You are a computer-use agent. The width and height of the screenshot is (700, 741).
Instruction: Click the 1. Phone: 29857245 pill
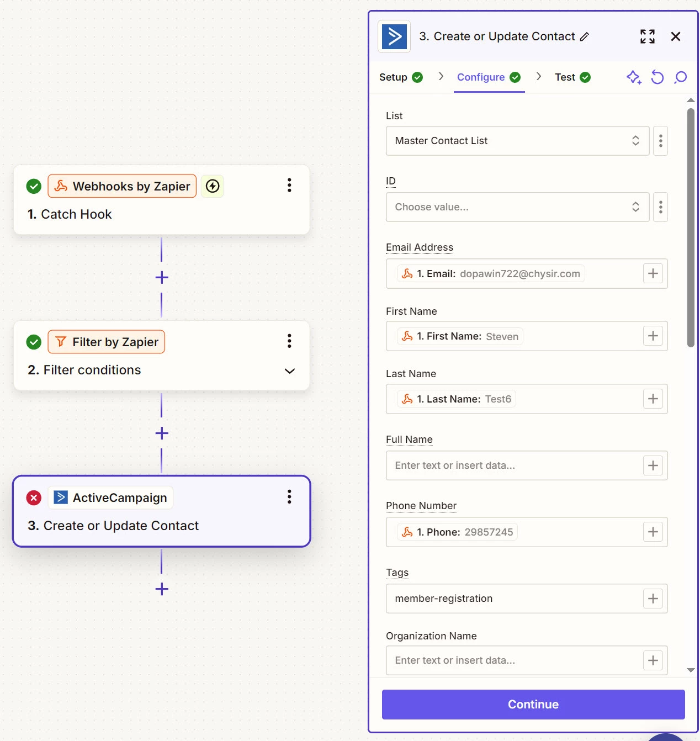457,532
